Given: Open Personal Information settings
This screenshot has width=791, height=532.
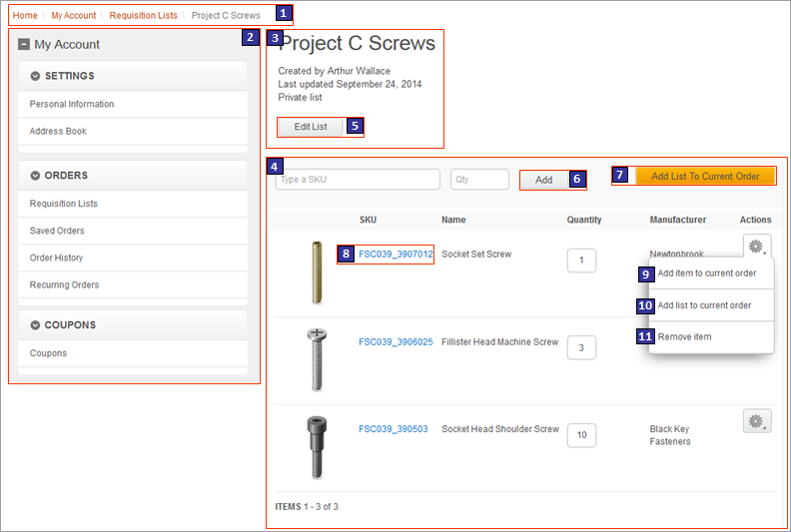Looking at the screenshot, I should pyautogui.click(x=133, y=104).
